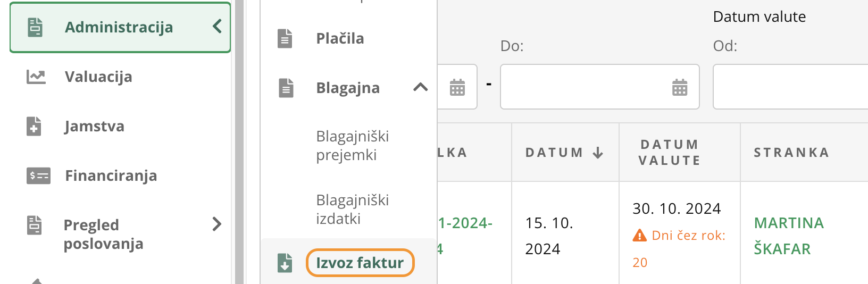Select the Izvoz faktur menu entry
The height and width of the screenshot is (284, 868).
pos(360,263)
